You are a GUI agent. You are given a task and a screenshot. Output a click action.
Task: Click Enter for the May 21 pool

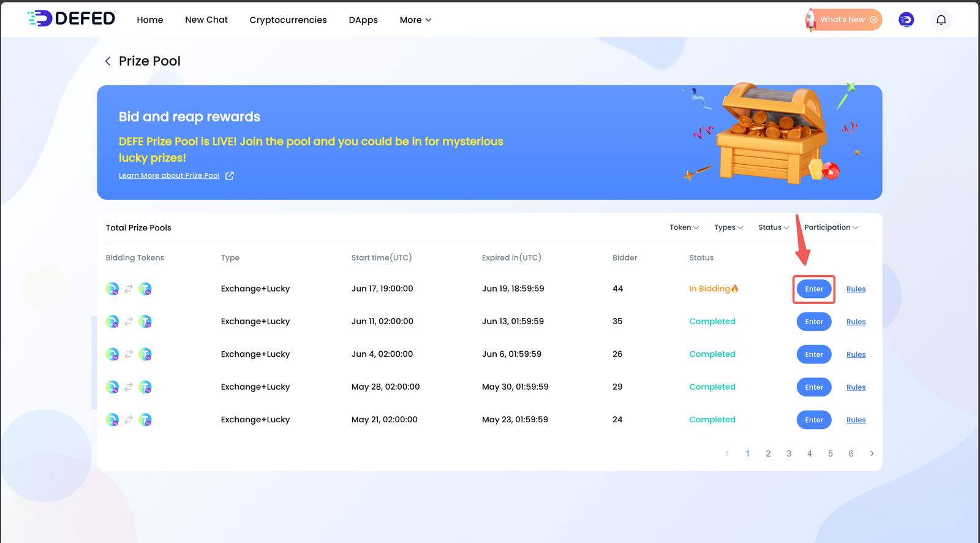tap(814, 420)
